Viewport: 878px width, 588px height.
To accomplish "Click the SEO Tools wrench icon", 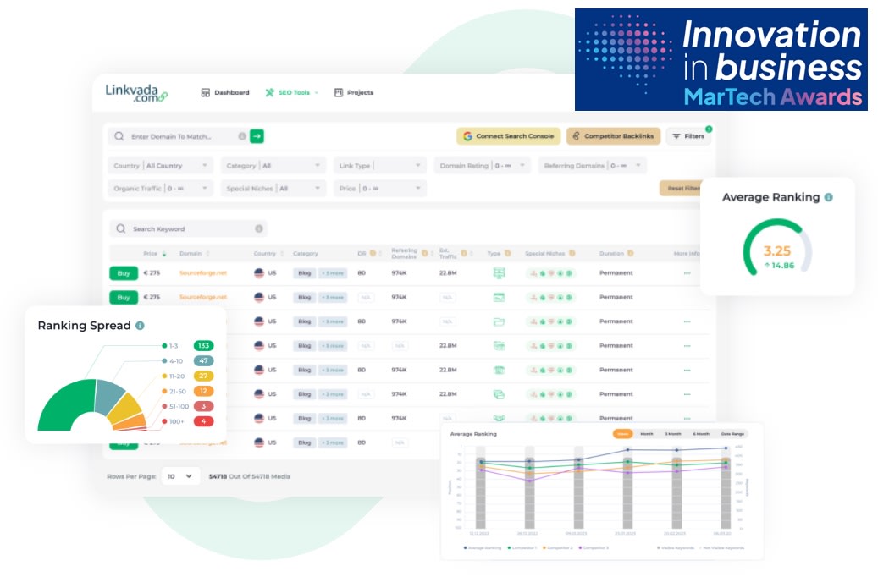I will (269, 92).
